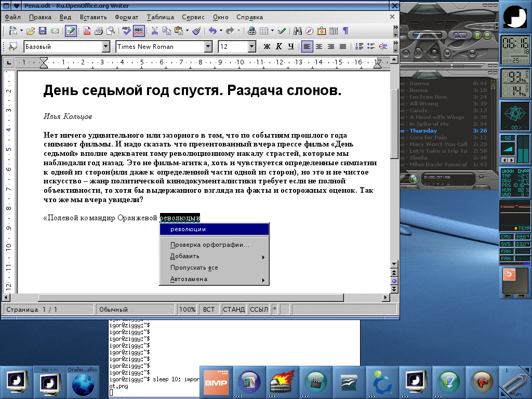Click the 100% zoom field in status bar
Screen dimensions: 532x399
[x=187, y=309]
